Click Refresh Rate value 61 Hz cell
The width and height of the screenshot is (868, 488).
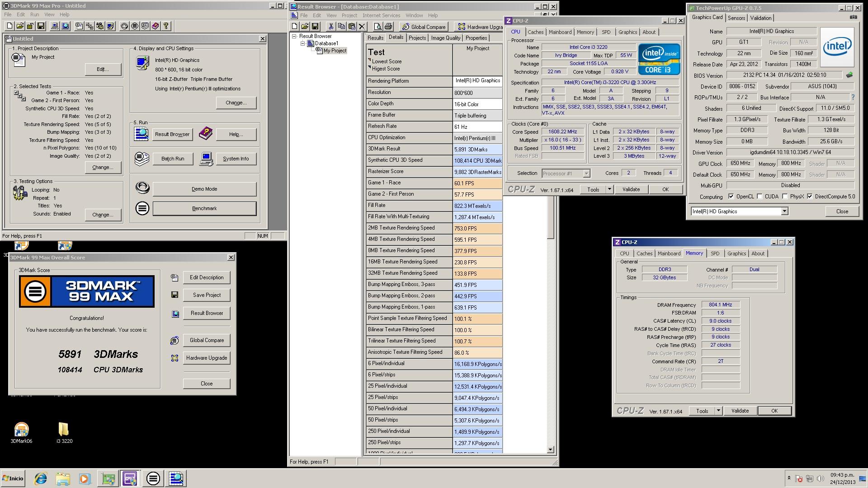(x=477, y=127)
